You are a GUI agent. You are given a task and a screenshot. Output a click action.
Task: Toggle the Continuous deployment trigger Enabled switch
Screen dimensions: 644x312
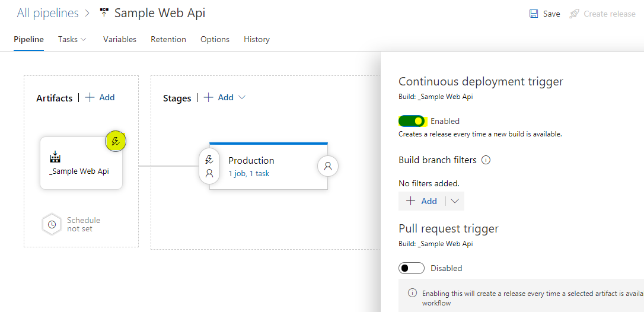pyautogui.click(x=412, y=121)
